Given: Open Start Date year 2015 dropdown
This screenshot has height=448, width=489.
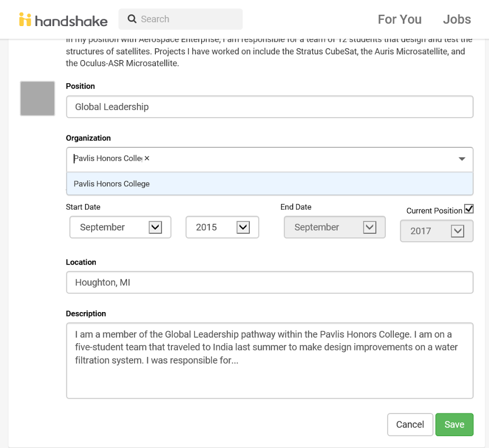Looking at the screenshot, I should 222,227.
